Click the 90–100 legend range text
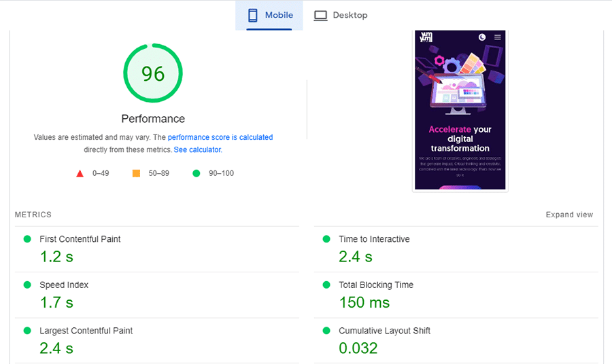612x364 pixels. (x=221, y=173)
